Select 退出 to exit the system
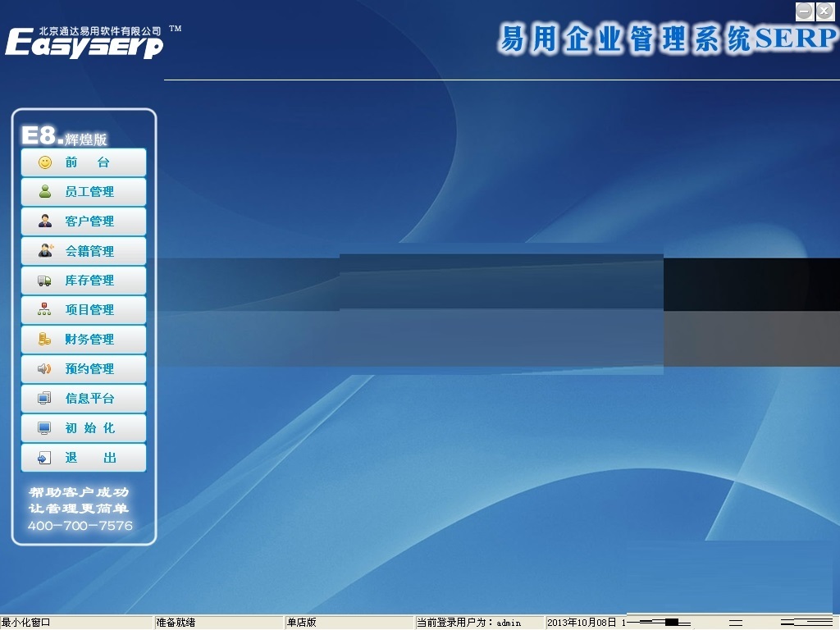 pyautogui.click(x=84, y=458)
